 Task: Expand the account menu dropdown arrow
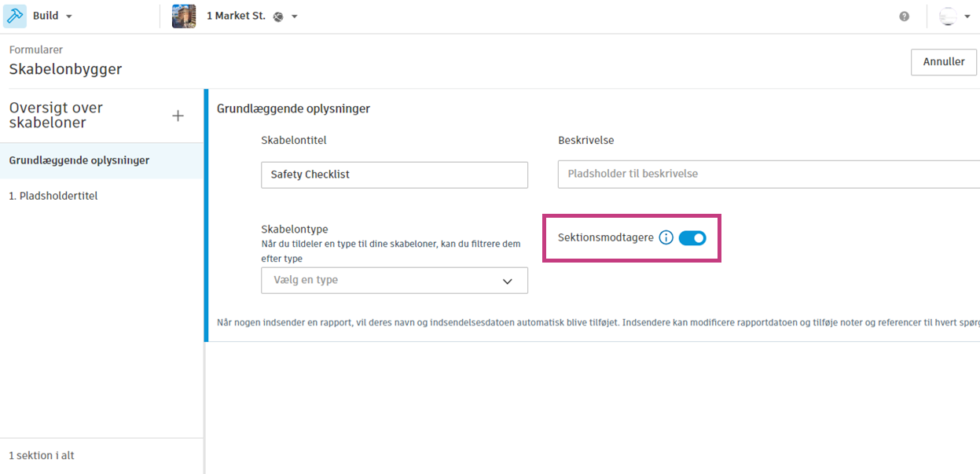point(967,16)
